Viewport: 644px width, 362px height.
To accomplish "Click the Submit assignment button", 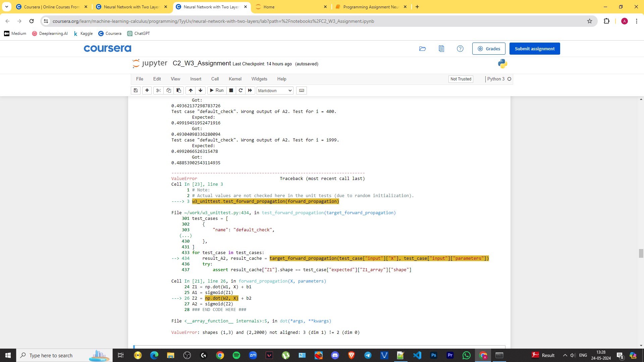I will [x=534, y=48].
